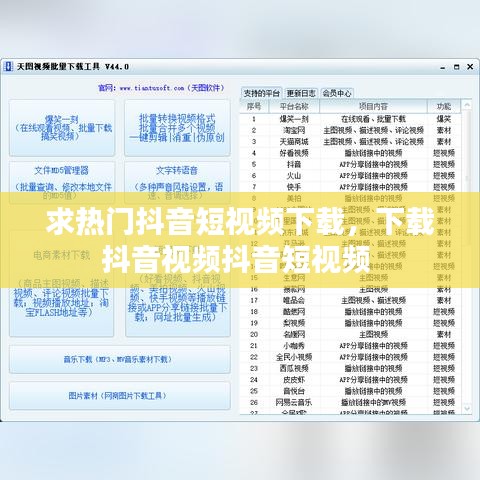The image size is (480, 480).
Task: Select the 爆笑一刻 platform row cell
Action: [x=294, y=119]
